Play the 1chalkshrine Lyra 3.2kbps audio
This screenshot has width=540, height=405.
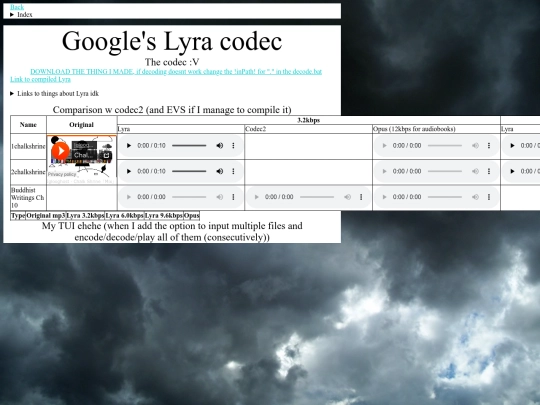point(129,146)
